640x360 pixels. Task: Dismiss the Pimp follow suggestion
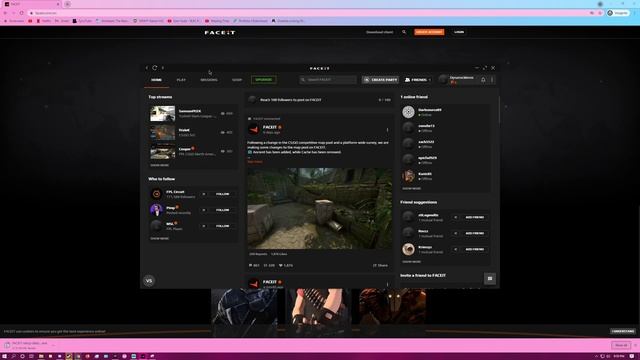coord(204,210)
